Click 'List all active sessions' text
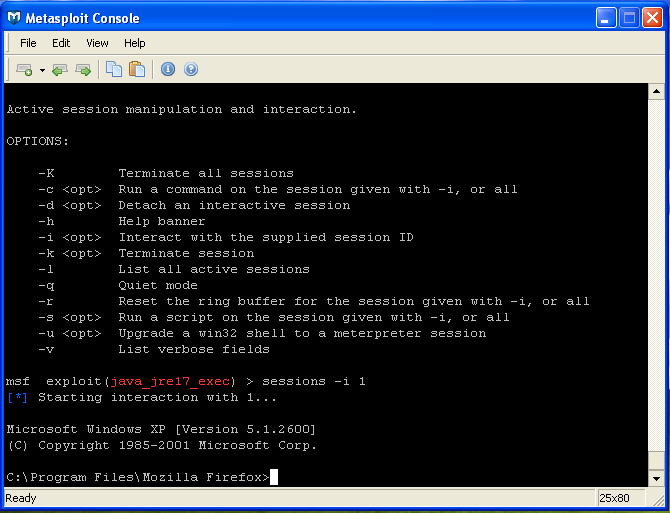The height and width of the screenshot is (513, 670). coord(214,269)
